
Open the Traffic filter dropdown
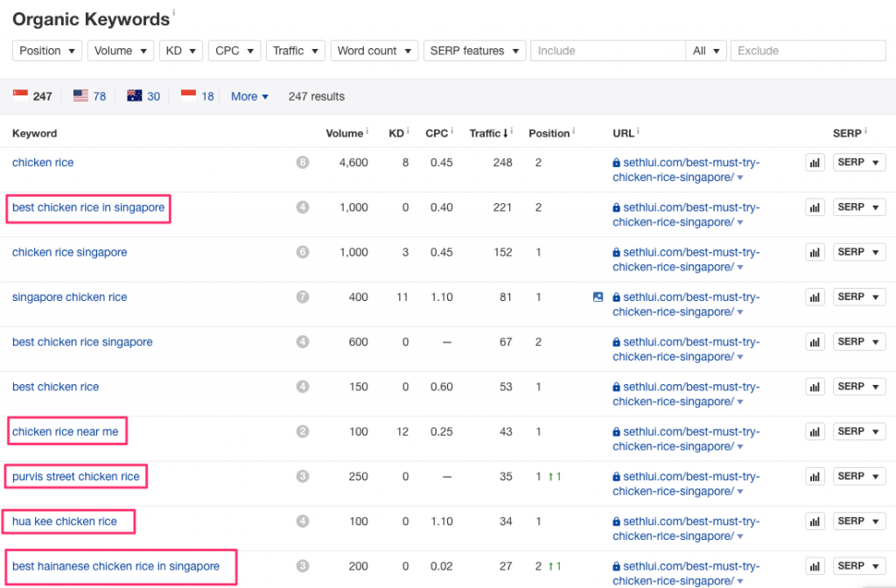(296, 51)
